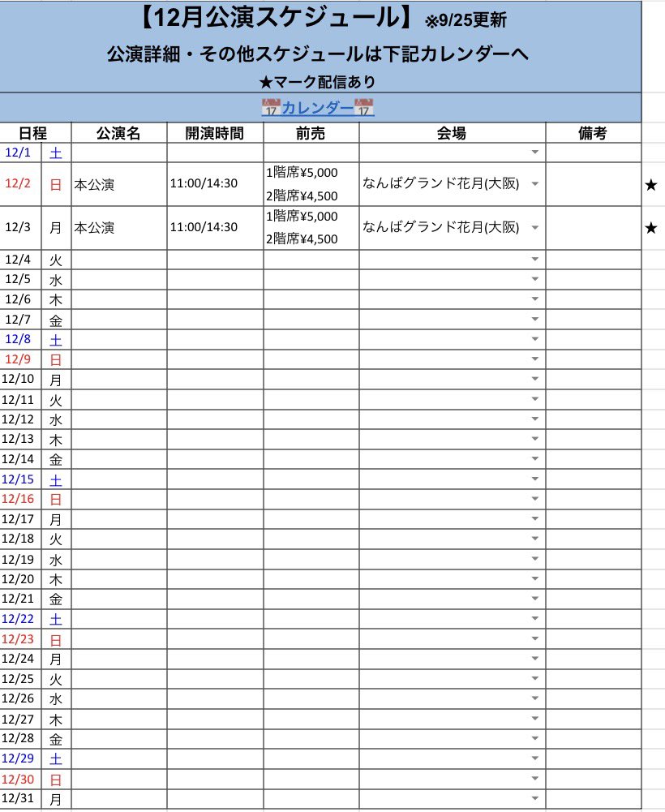Select the 会場 column header
Screen dimensions: 665x812
point(453,133)
